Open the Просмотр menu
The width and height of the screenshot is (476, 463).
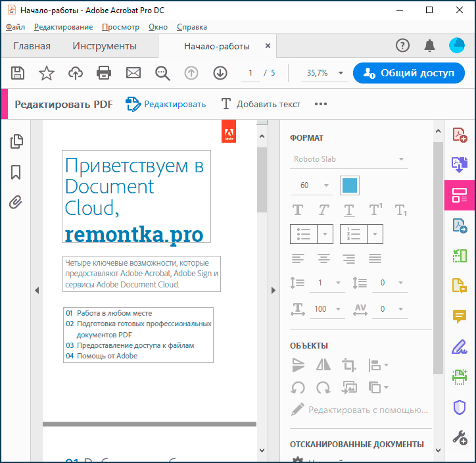coord(120,27)
